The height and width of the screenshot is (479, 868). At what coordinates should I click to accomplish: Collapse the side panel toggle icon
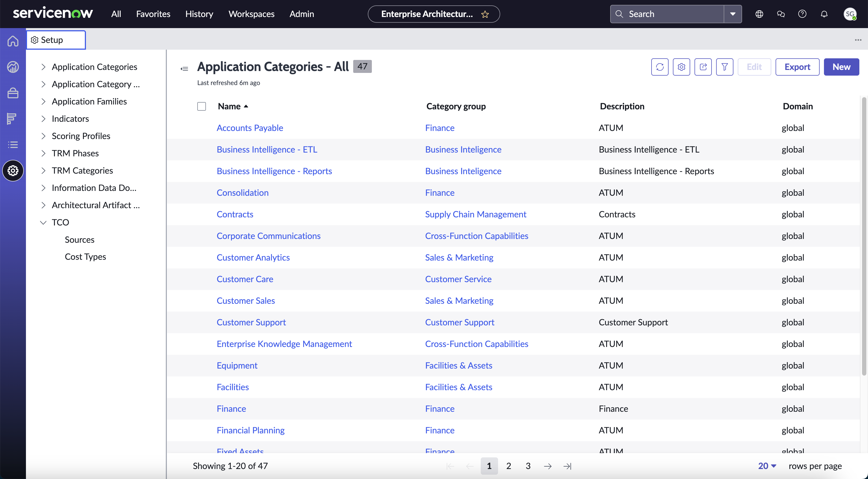pyautogui.click(x=184, y=69)
